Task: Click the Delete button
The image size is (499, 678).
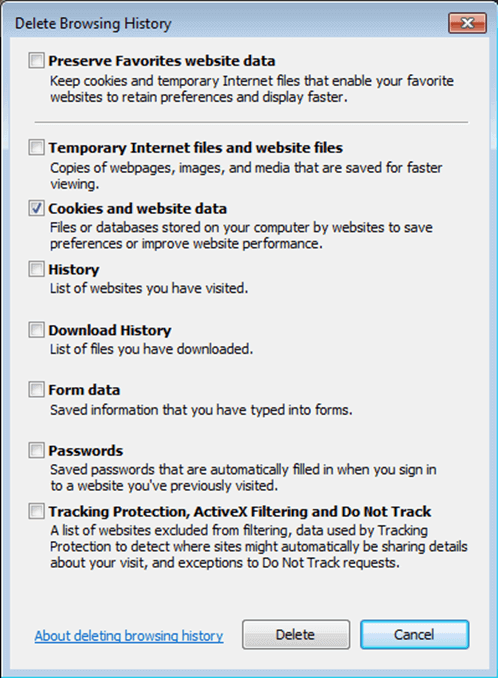Action: pyautogui.click(x=296, y=634)
